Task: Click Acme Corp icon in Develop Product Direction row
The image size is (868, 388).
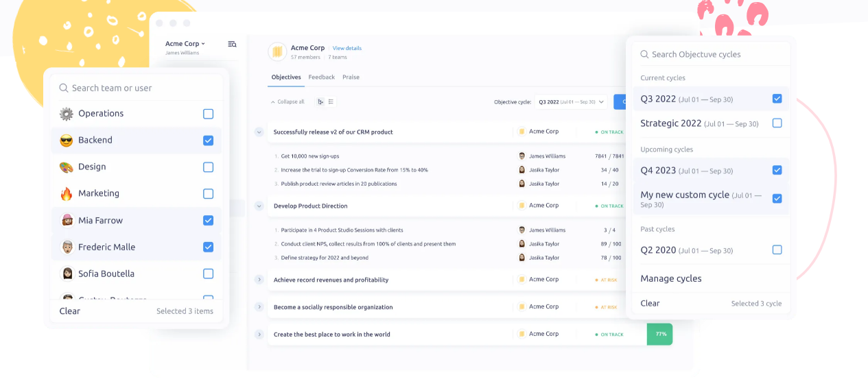Action: pyautogui.click(x=522, y=206)
